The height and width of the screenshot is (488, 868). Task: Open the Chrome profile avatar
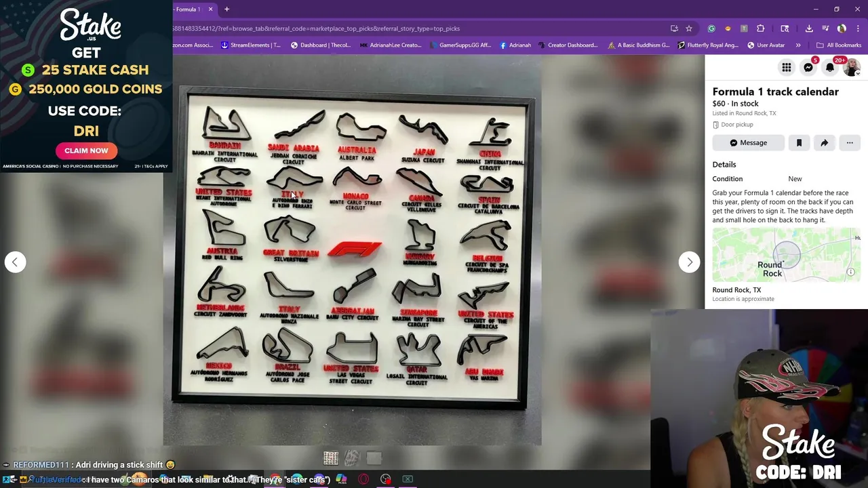(x=842, y=28)
